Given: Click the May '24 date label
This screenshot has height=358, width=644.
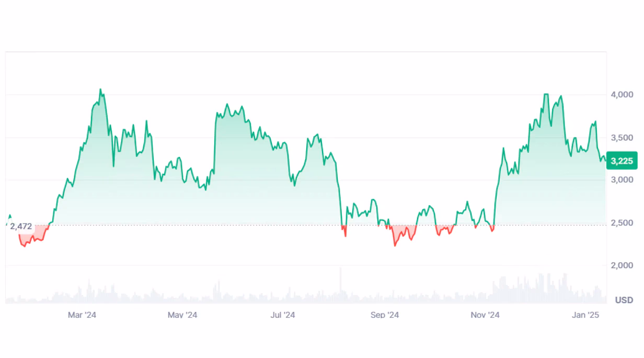Looking at the screenshot, I should pyautogui.click(x=182, y=315).
